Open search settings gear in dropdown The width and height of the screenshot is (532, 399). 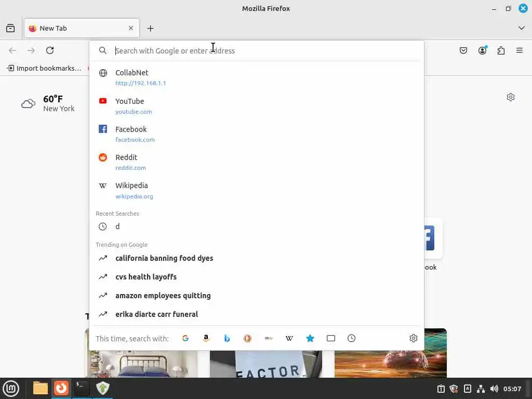(413, 338)
